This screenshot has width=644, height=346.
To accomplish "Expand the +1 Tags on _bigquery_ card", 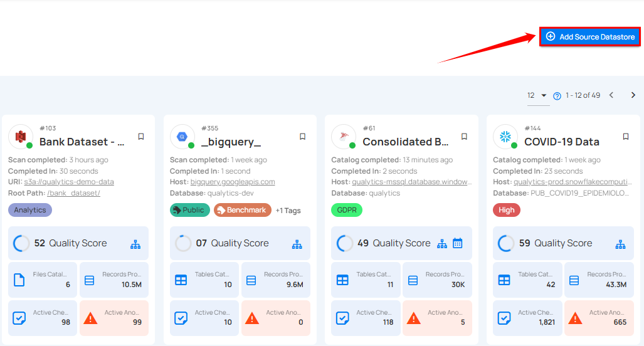I will 288,211.
